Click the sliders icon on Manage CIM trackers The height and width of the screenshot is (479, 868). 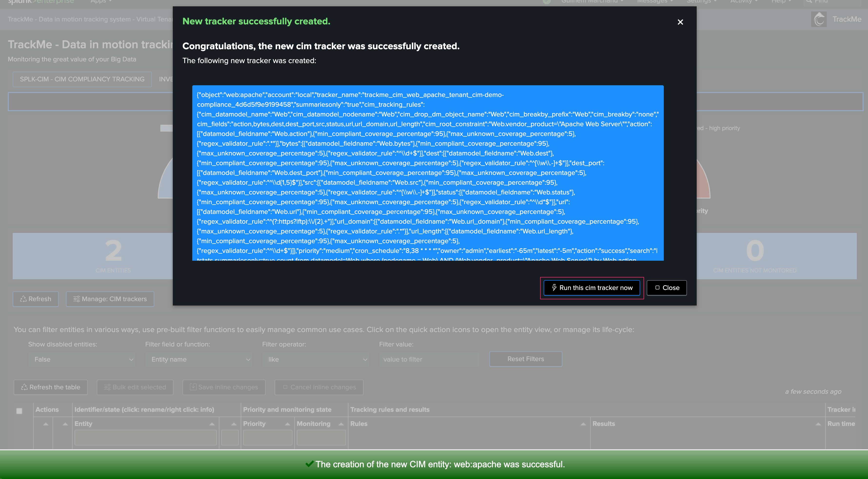tap(77, 299)
